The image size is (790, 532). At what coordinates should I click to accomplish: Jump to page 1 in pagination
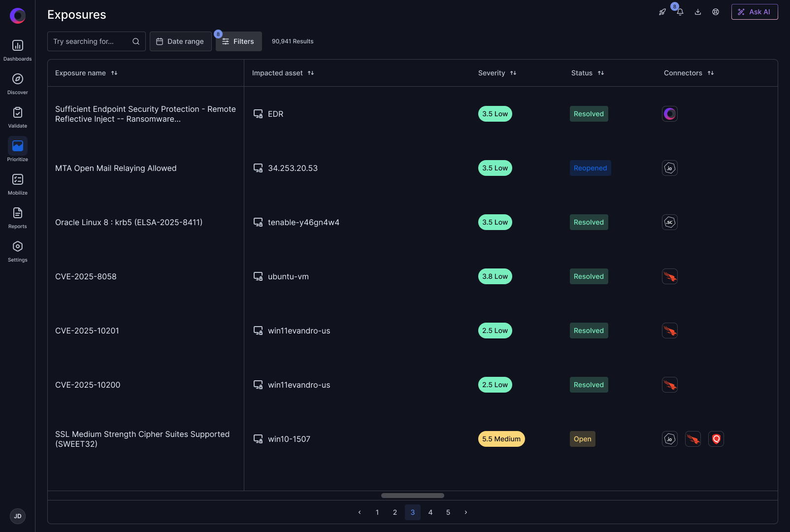tap(377, 512)
